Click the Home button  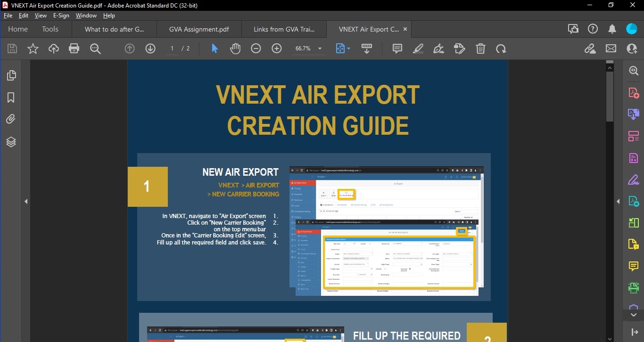coord(18,29)
